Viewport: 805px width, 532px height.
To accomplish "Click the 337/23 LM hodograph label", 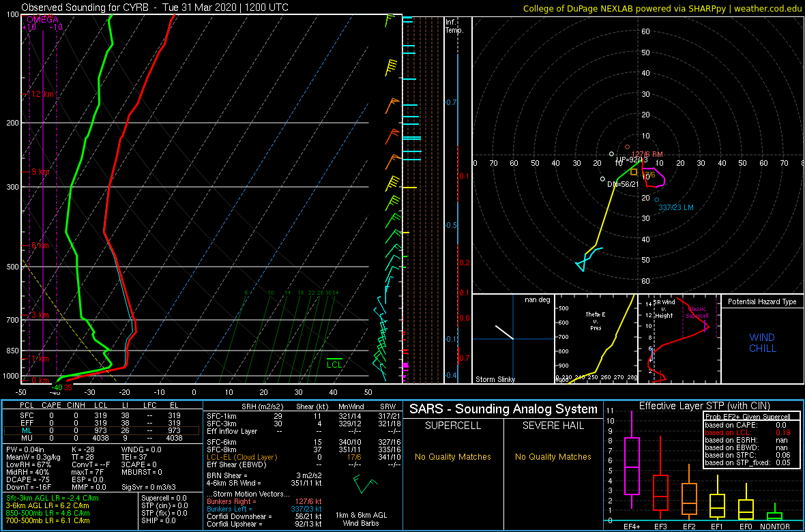I will 676,207.
